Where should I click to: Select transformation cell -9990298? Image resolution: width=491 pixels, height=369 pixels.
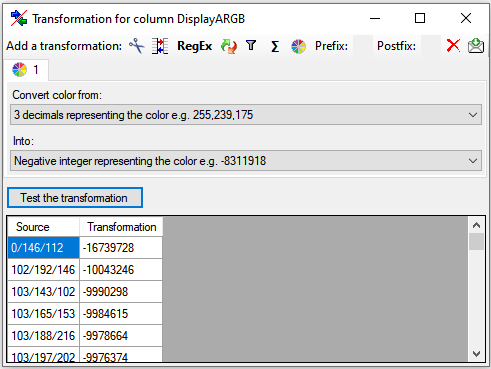[x=121, y=292]
